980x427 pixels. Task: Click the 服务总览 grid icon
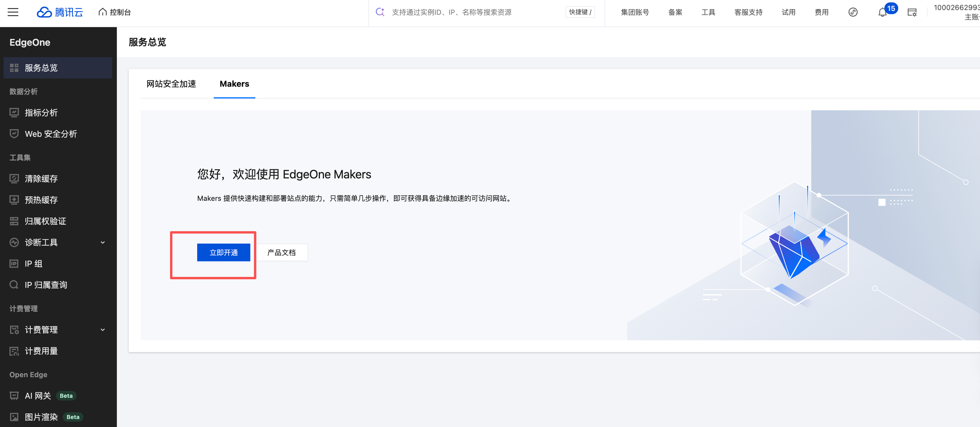click(14, 68)
